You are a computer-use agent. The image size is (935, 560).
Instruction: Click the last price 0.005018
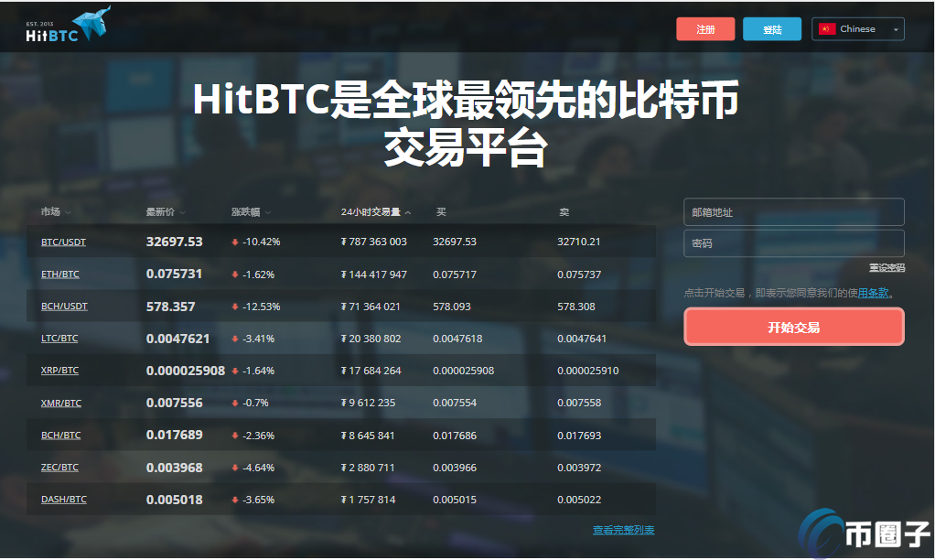[174, 500]
